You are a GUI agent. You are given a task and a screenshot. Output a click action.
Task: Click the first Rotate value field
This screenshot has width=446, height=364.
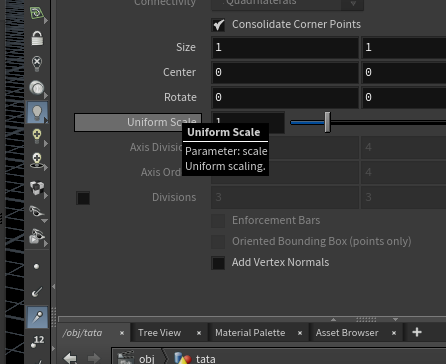pos(285,97)
